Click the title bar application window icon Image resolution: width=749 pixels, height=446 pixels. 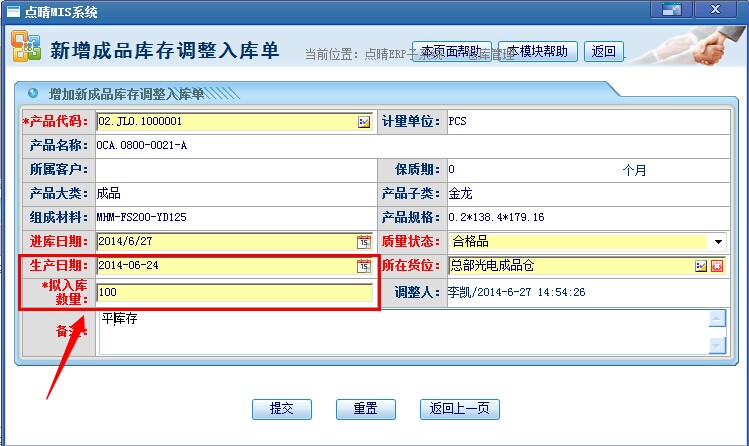[x=13, y=10]
